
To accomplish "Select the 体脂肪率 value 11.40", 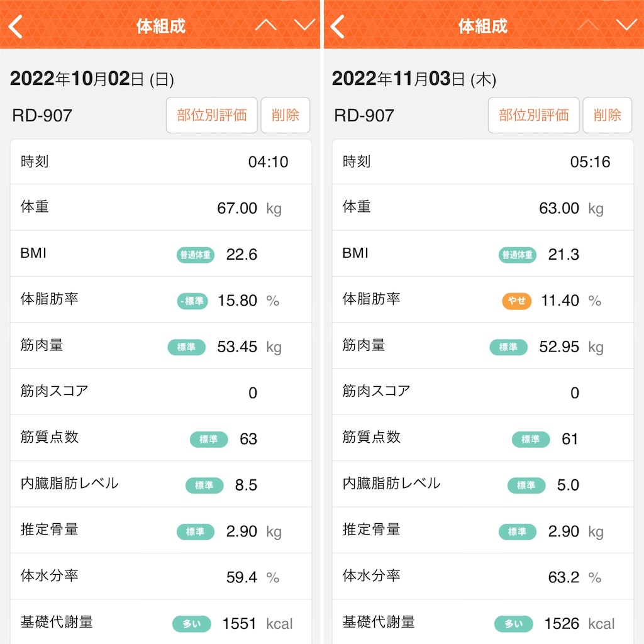I will tap(560, 301).
